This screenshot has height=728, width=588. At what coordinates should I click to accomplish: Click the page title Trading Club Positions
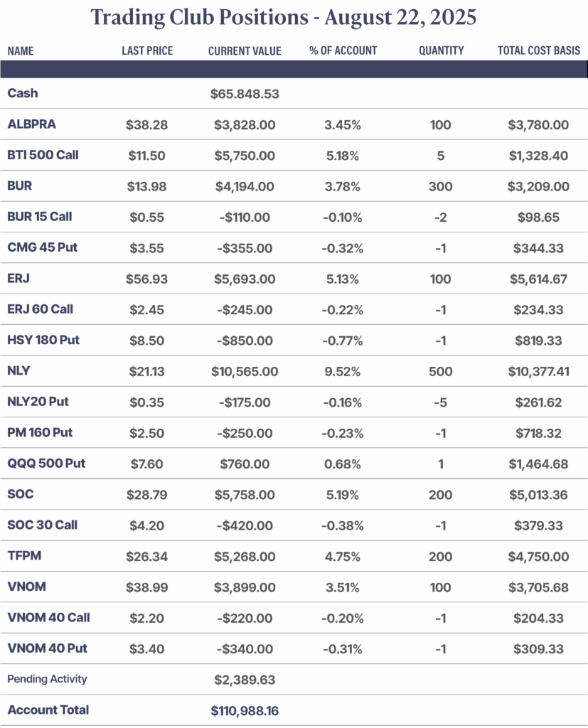pyautogui.click(x=199, y=17)
